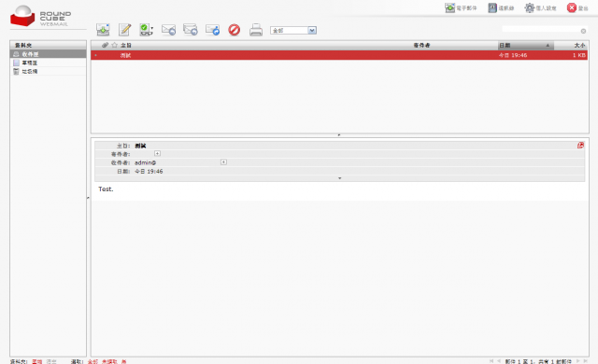This screenshot has width=598, height=364.
Task: Click the search box reset icon
Action: click(583, 31)
